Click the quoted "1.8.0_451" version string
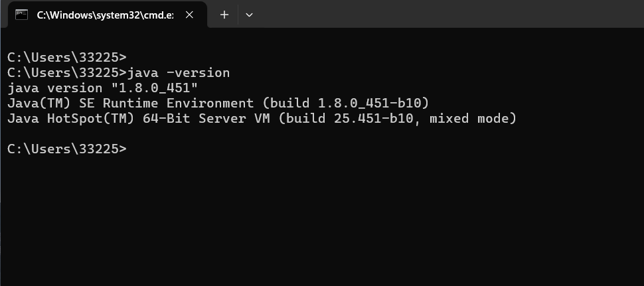The height and width of the screenshot is (286, 644). pos(158,88)
